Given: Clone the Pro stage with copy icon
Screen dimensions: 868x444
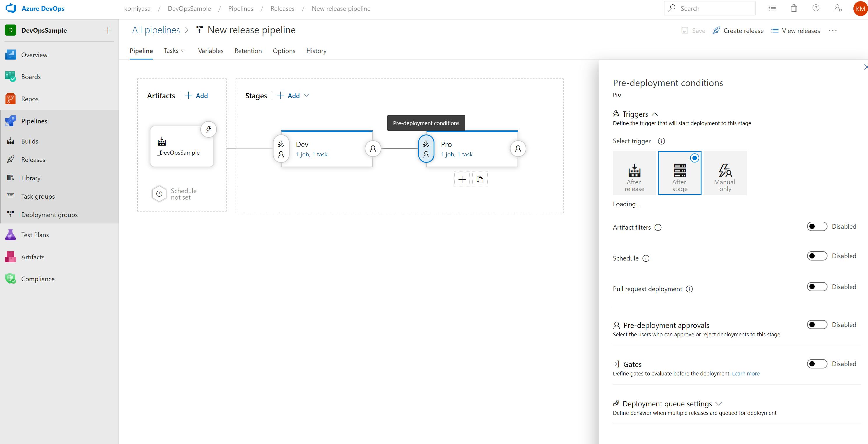Looking at the screenshot, I should [480, 180].
